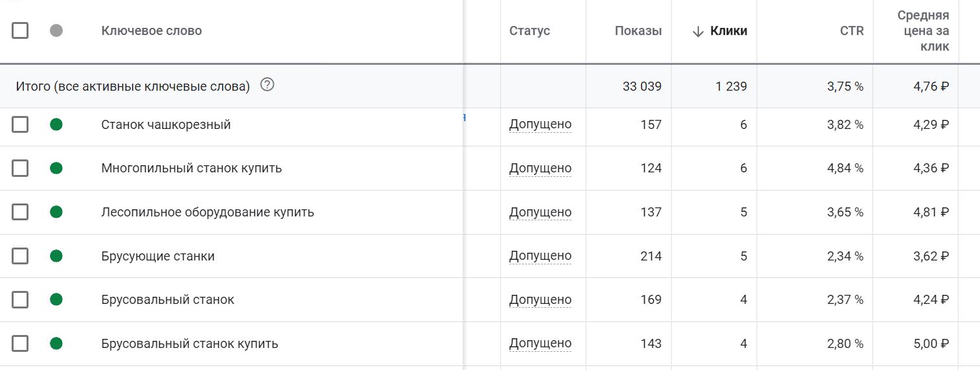
Task: Click the Ключевое слово column header
Action: [151, 31]
